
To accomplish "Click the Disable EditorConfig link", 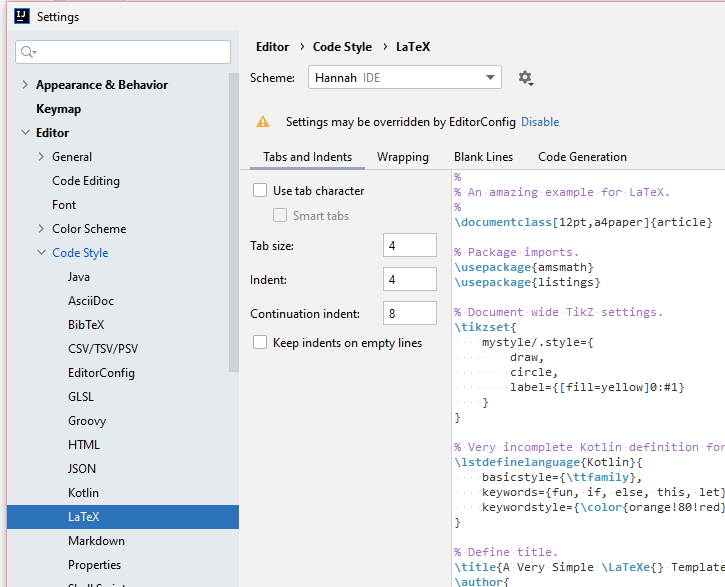I will (540, 122).
